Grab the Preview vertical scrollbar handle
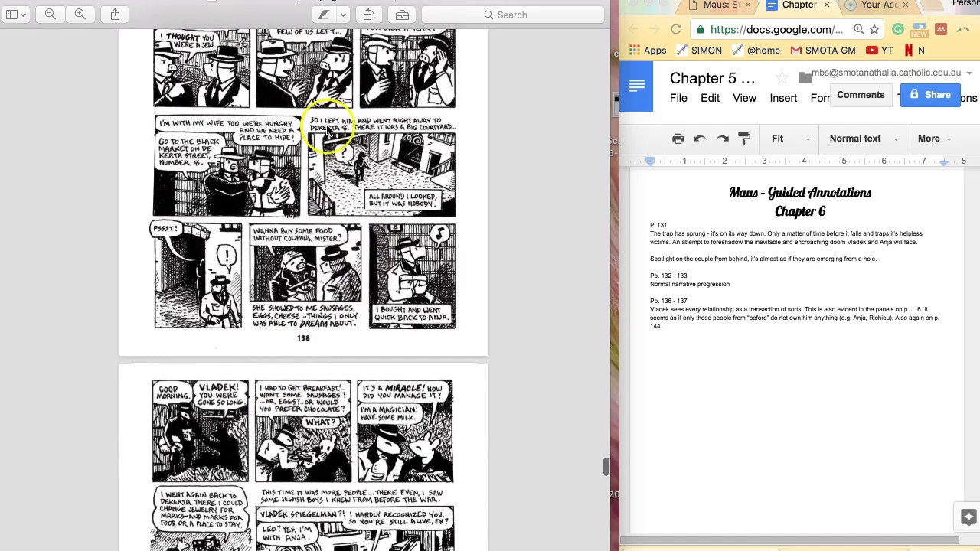The width and height of the screenshot is (980, 551). (605, 467)
